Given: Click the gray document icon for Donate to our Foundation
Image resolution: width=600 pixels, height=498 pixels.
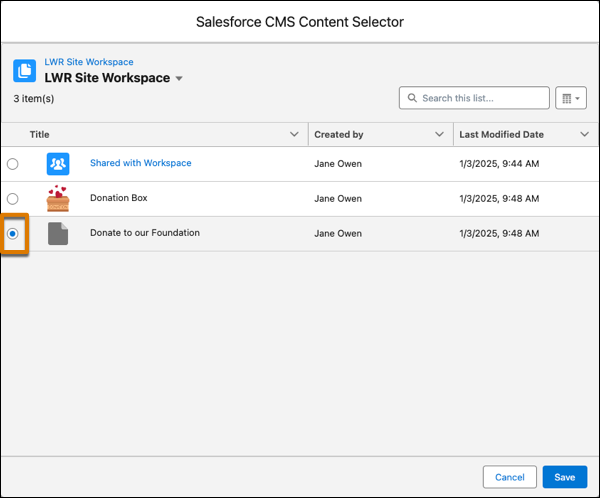Looking at the screenshot, I should click(x=58, y=233).
